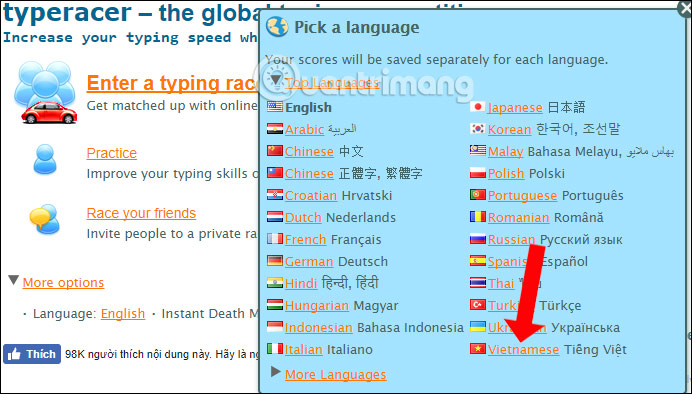This screenshot has width=692, height=394.
Task: Click the red car typing race icon
Action: pyautogui.click(x=49, y=112)
